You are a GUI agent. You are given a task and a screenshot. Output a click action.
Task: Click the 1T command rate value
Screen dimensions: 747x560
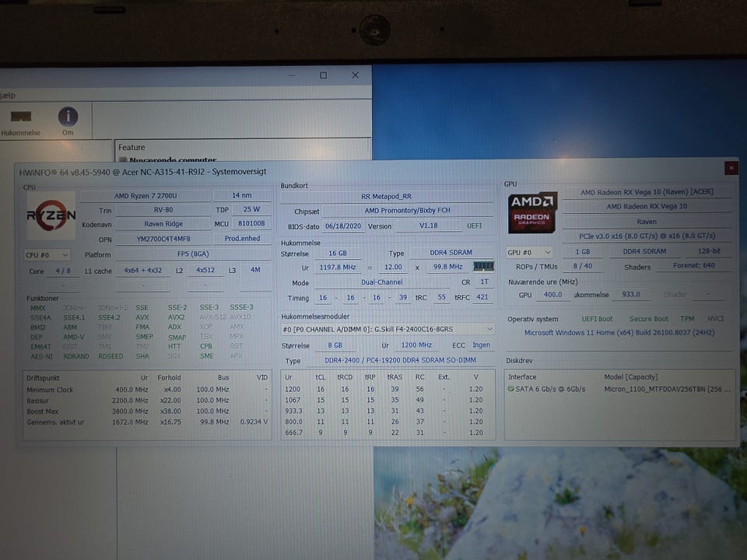coord(485,282)
